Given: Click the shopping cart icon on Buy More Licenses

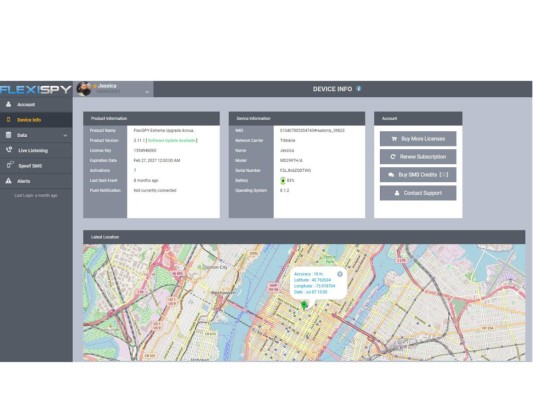Looking at the screenshot, I should [394, 139].
